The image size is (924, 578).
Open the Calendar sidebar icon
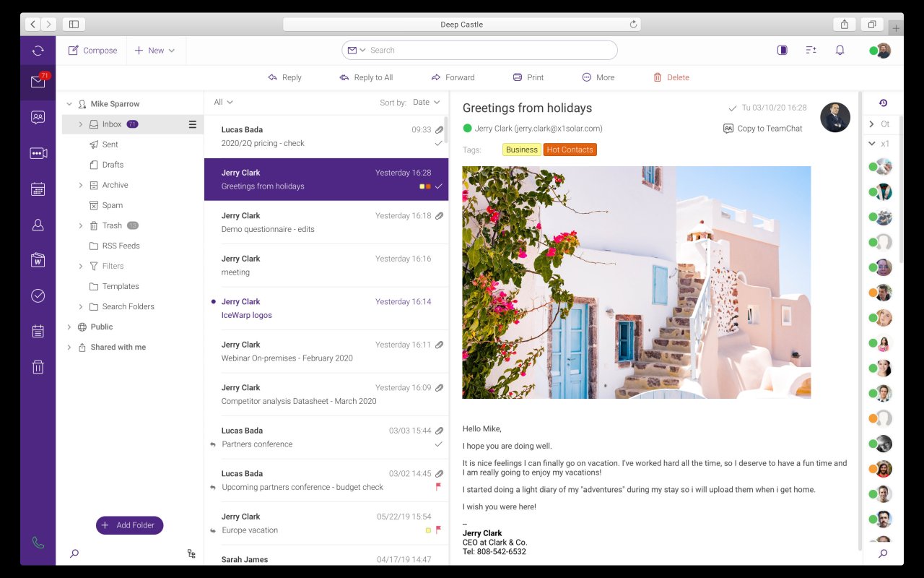38,189
